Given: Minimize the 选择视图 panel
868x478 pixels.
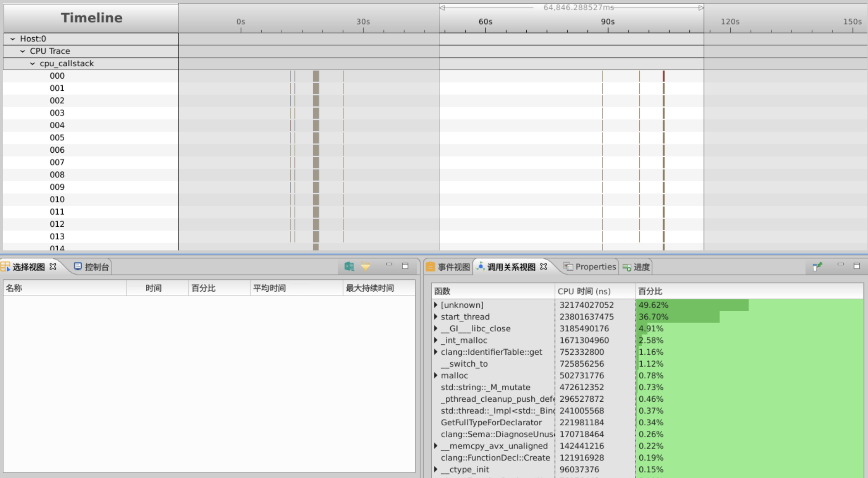Looking at the screenshot, I should pyautogui.click(x=389, y=264).
